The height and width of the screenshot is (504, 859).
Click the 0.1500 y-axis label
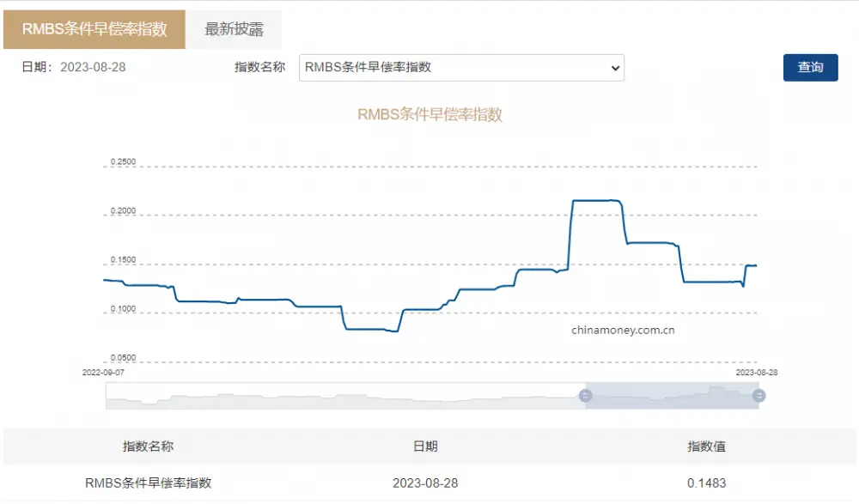(x=123, y=259)
